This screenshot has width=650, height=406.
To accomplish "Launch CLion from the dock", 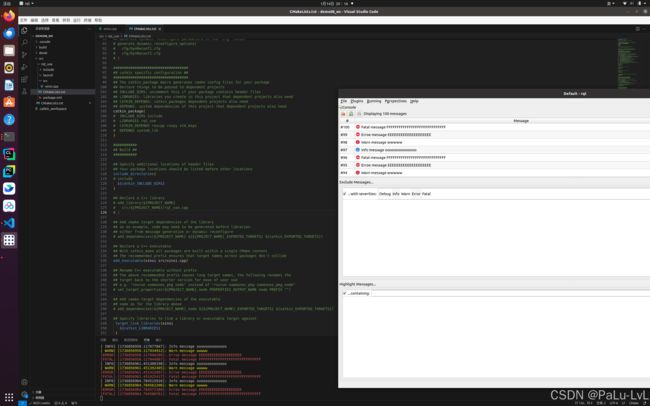I will pos(9,154).
